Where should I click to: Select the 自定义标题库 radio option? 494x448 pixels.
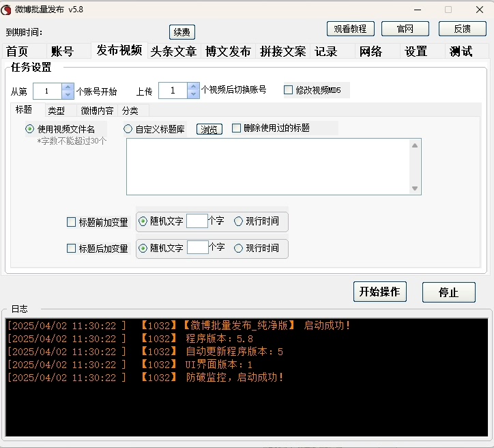click(x=128, y=128)
